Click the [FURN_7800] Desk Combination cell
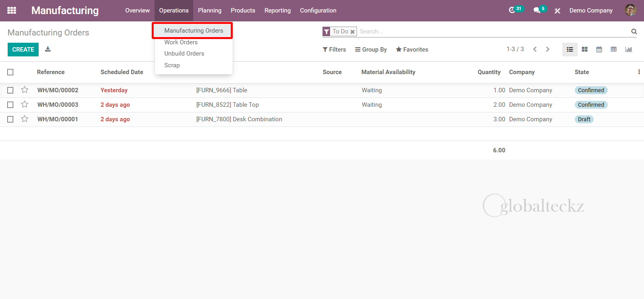 [239, 119]
